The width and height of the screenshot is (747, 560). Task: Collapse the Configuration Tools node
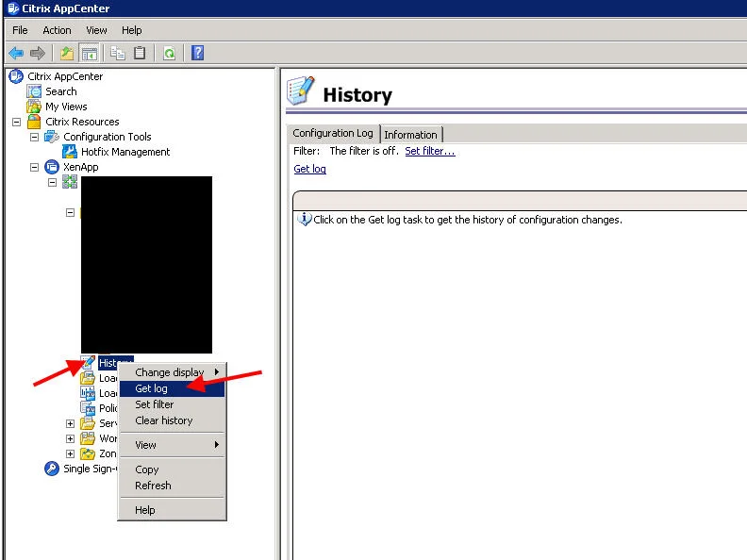[x=34, y=137]
